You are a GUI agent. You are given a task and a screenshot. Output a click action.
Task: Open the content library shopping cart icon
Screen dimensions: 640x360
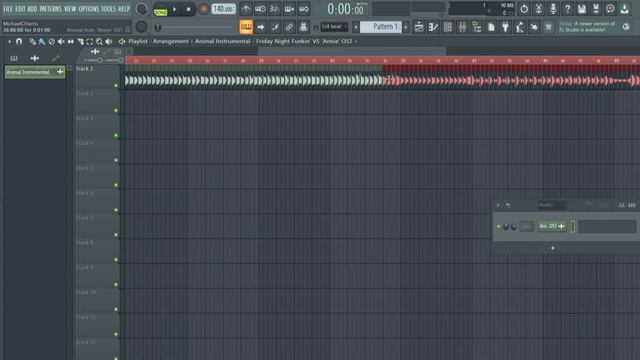pyautogui.click(x=548, y=27)
